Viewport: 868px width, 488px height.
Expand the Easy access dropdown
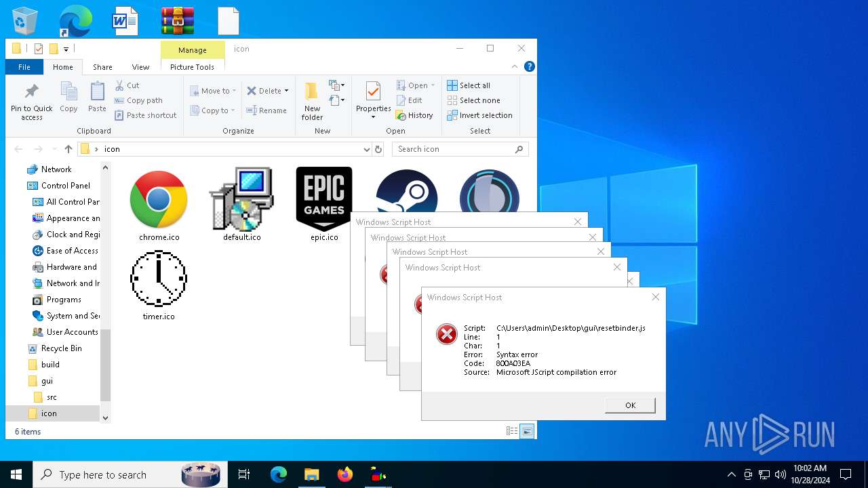[x=337, y=100]
